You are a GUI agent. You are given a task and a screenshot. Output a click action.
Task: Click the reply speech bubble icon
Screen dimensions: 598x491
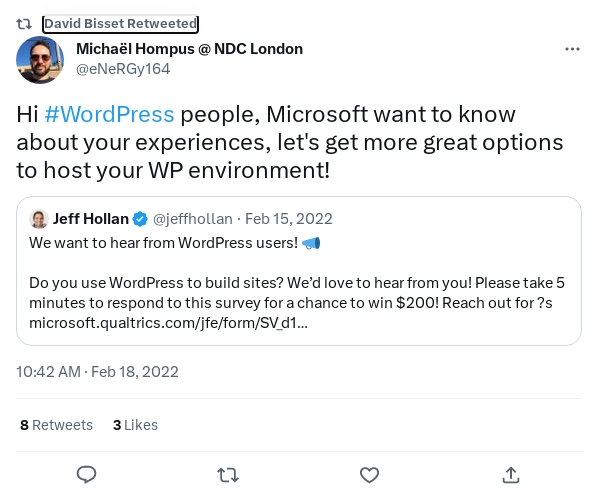(87, 475)
